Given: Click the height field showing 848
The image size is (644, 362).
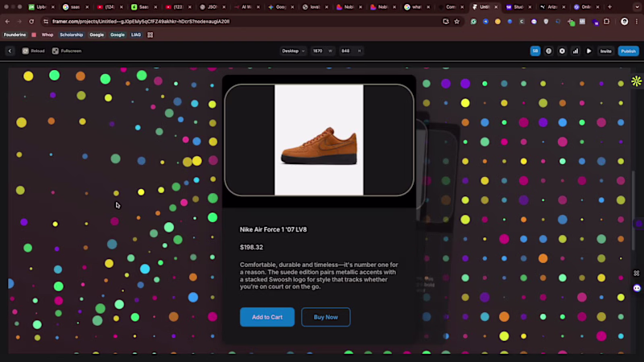Looking at the screenshot, I should coord(350,51).
